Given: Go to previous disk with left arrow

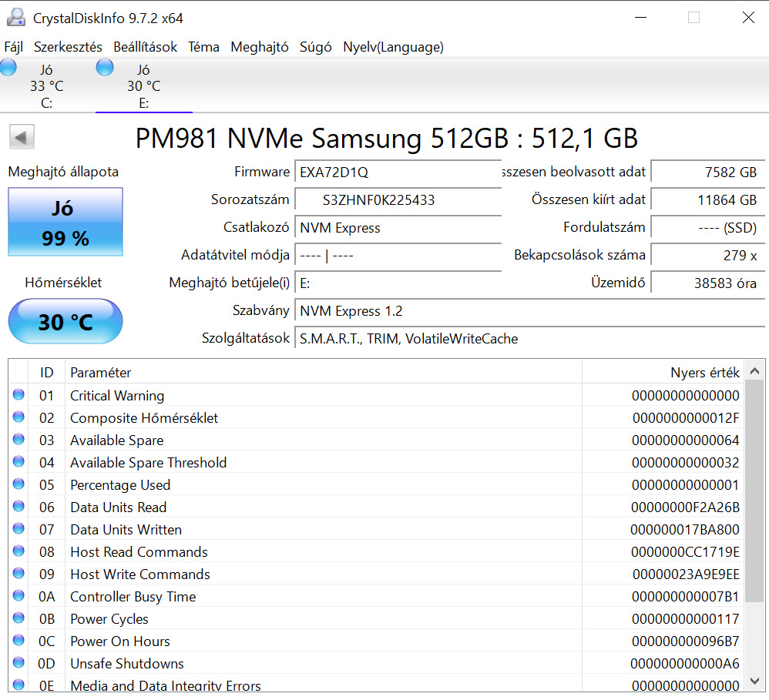Looking at the screenshot, I should pos(22,137).
